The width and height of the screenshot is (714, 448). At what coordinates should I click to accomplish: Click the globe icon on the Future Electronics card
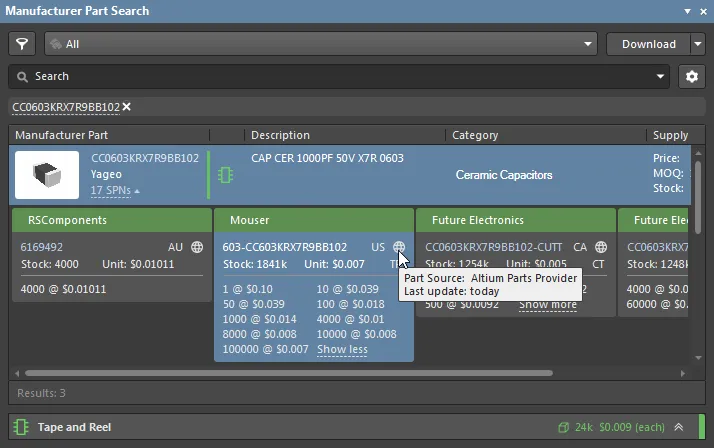coord(601,247)
